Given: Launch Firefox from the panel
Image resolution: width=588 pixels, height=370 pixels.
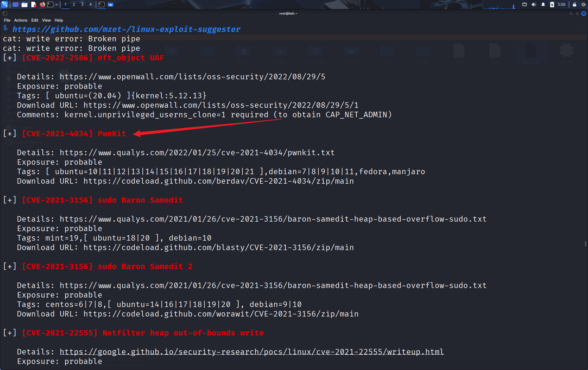Looking at the screenshot, I should tap(42, 4).
